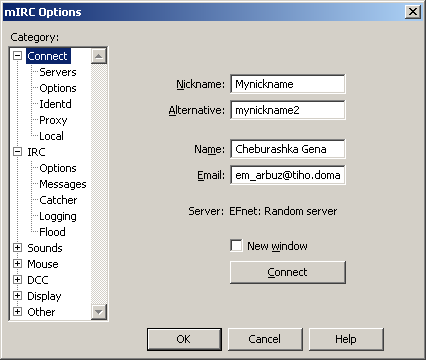The height and width of the screenshot is (360, 426).
Task: Expand the Other category
Action: click(17, 312)
